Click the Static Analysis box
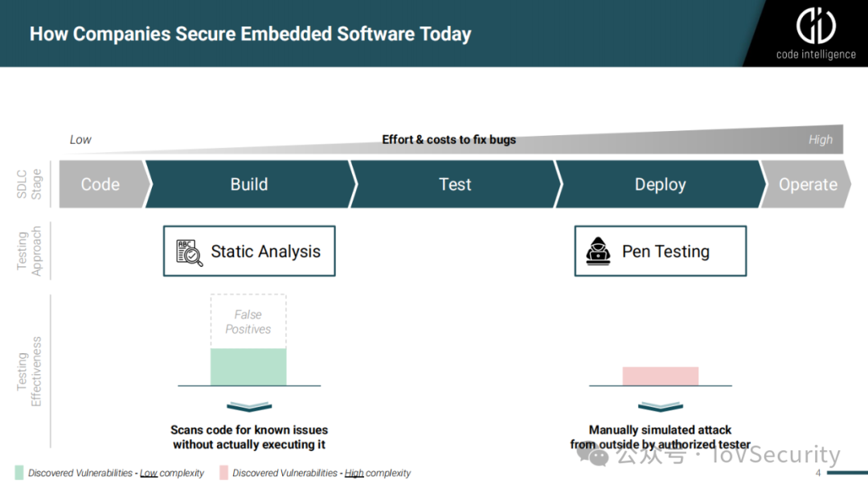This screenshot has width=868, height=489. [249, 251]
